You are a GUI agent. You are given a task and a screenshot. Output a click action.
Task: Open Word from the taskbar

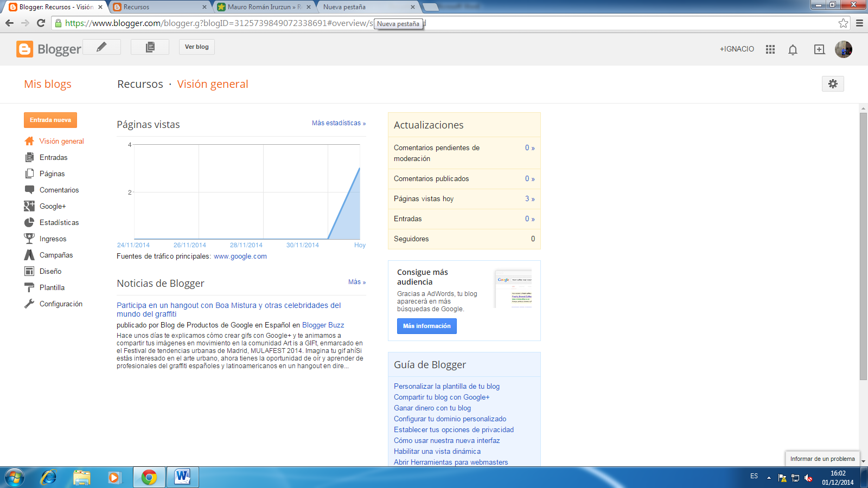pos(183,477)
